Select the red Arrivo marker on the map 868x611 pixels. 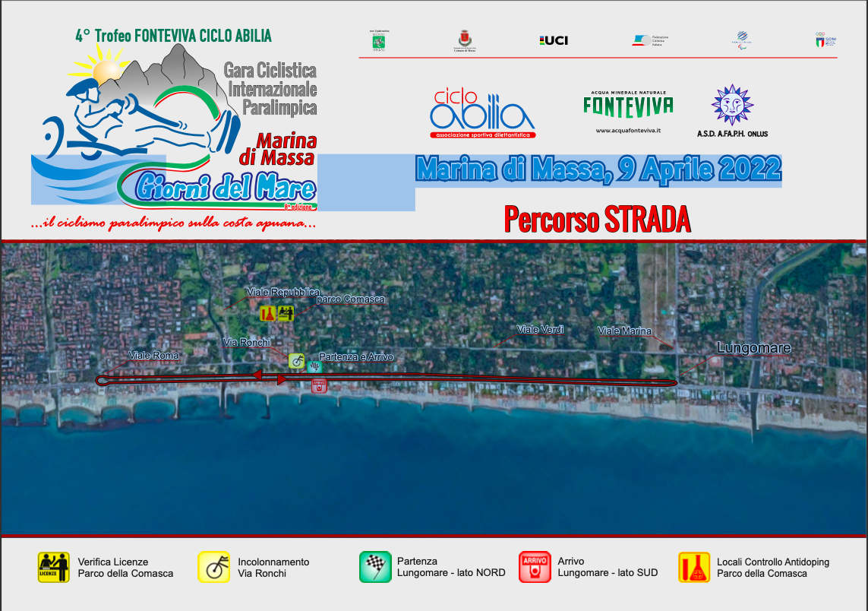[319, 385]
